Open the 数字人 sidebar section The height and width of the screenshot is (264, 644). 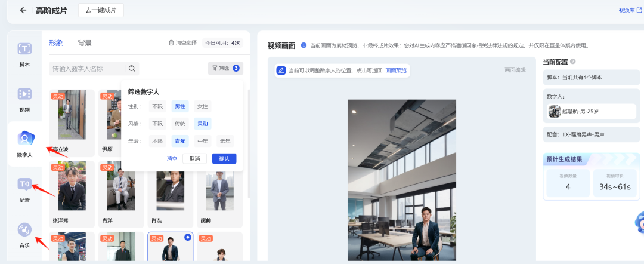(24, 145)
